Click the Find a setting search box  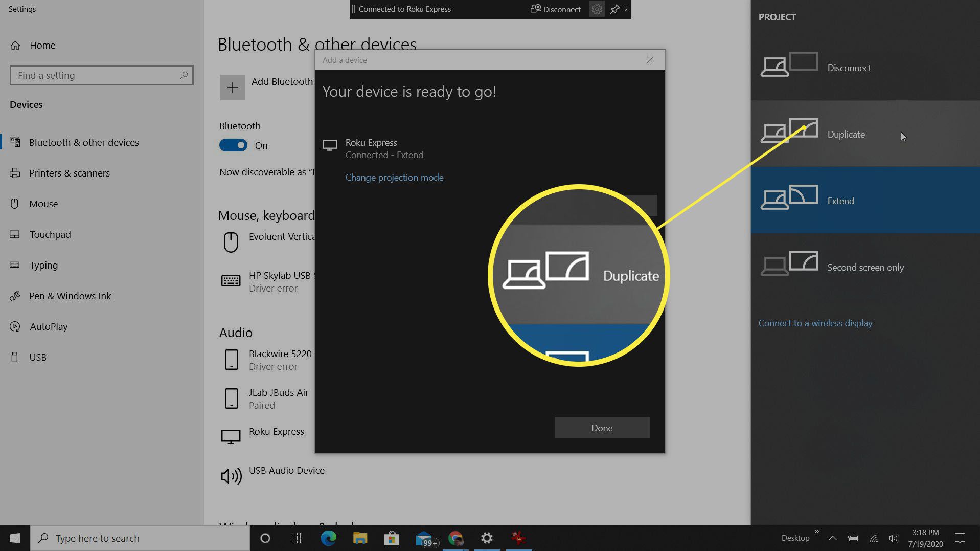[x=97, y=75]
